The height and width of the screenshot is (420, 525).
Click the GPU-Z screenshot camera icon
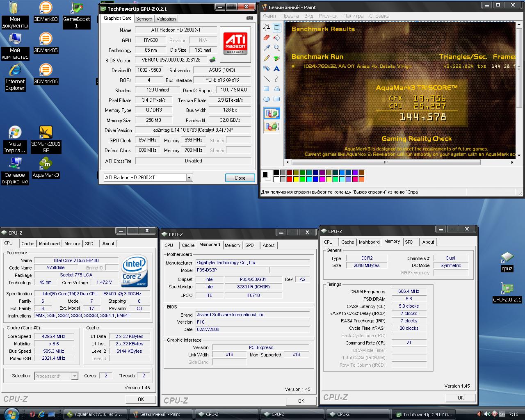click(249, 18)
